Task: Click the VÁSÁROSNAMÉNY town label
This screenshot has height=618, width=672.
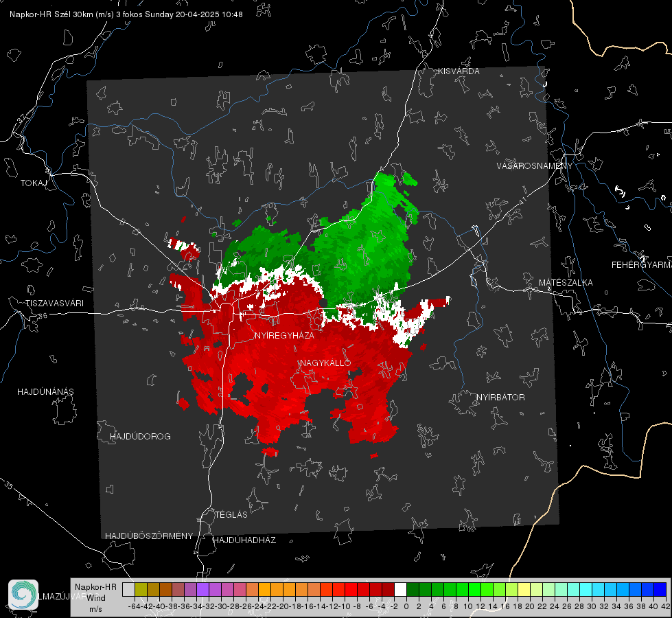Action: click(x=535, y=166)
